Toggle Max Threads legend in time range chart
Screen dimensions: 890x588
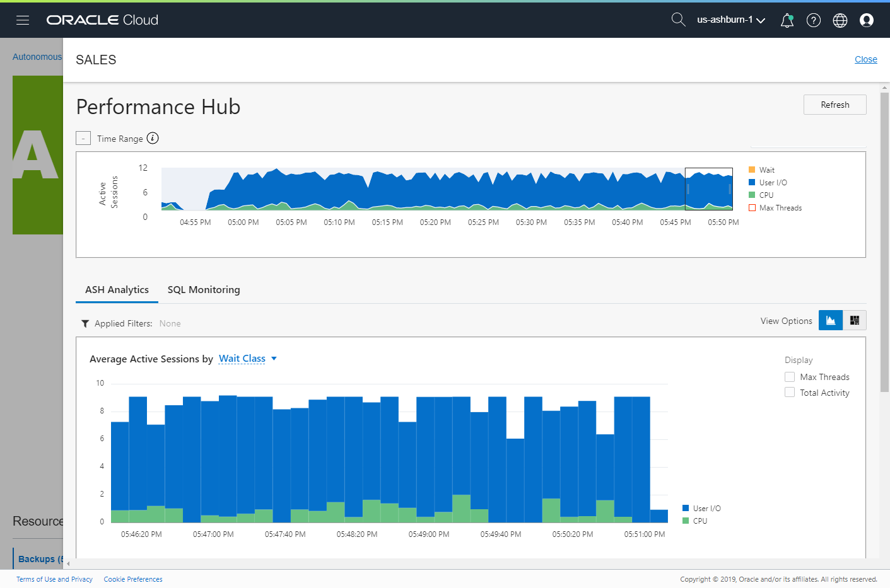pos(775,208)
